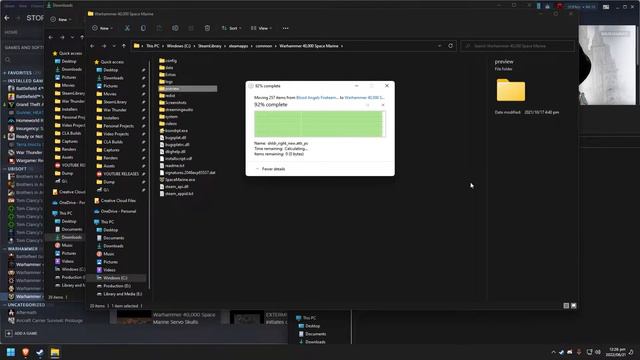
Task: Open recent locations chevron in Space Marine window
Action: point(114,46)
